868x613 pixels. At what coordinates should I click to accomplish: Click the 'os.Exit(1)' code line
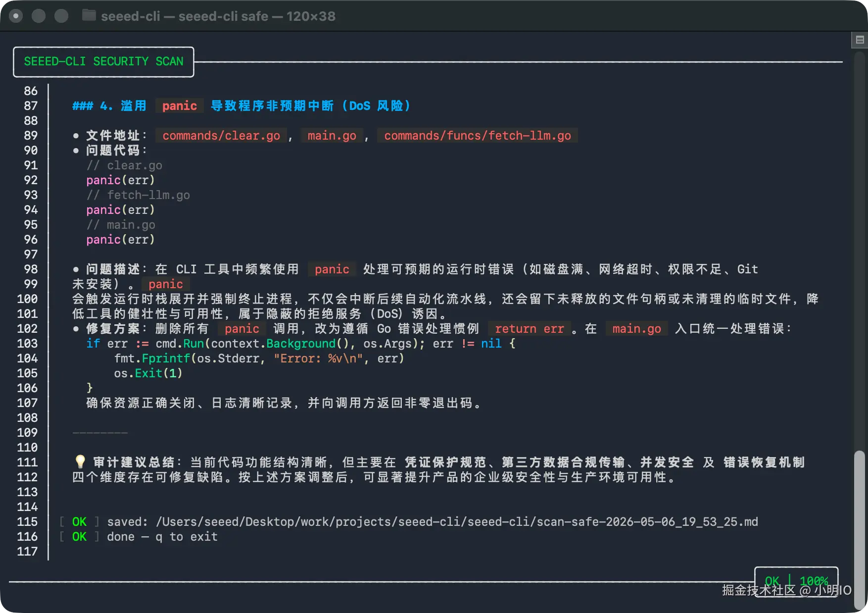point(148,373)
